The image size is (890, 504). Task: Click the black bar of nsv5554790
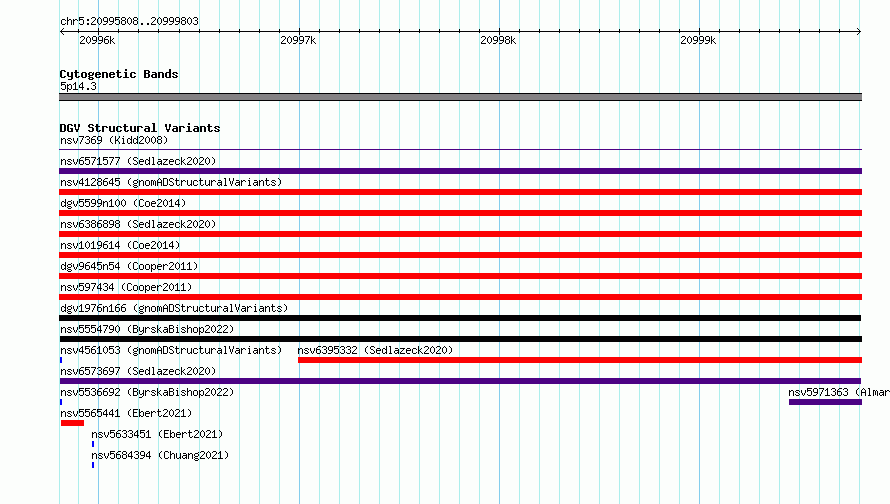tap(460, 339)
